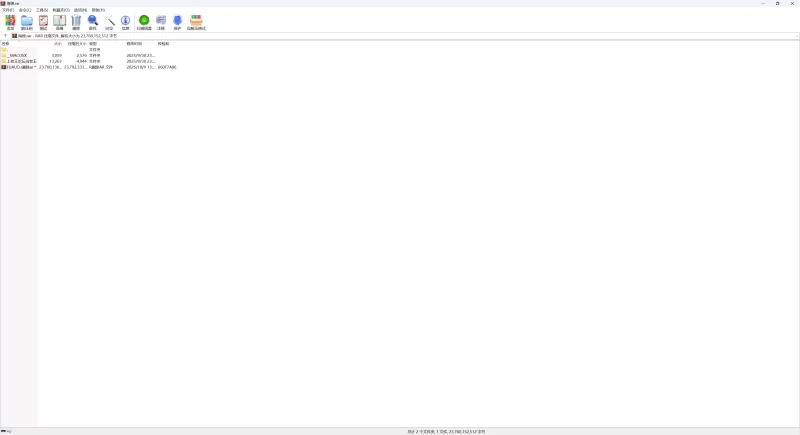
Task: Open the View (查看) file tool
Action: (x=59, y=21)
